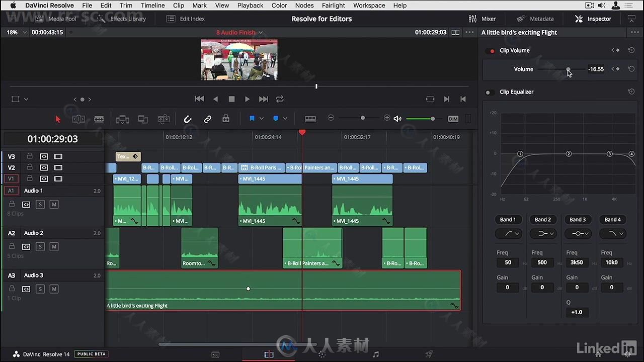Toggle the Inspector panel

(x=593, y=19)
